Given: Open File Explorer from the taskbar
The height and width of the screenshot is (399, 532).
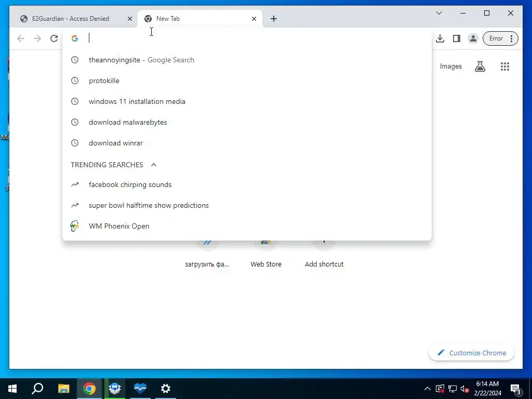Looking at the screenshot, I should pyautogui.click(x=63, y=389).
